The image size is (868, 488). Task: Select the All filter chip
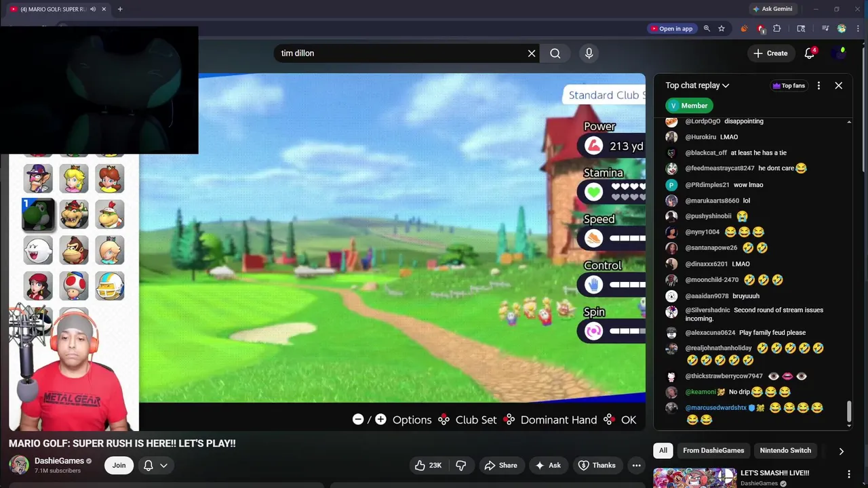pyautogui.click(x=663, y=451)
